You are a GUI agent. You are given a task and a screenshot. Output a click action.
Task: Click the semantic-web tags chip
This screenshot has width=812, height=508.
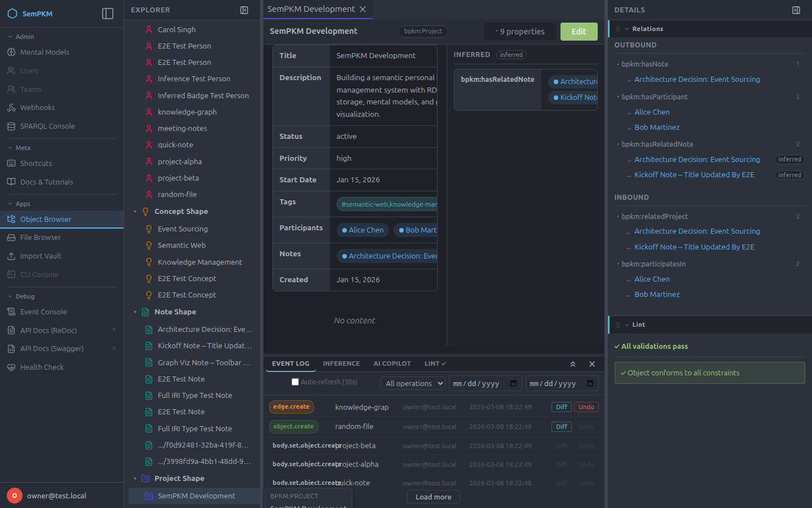[x=387, y=204]
